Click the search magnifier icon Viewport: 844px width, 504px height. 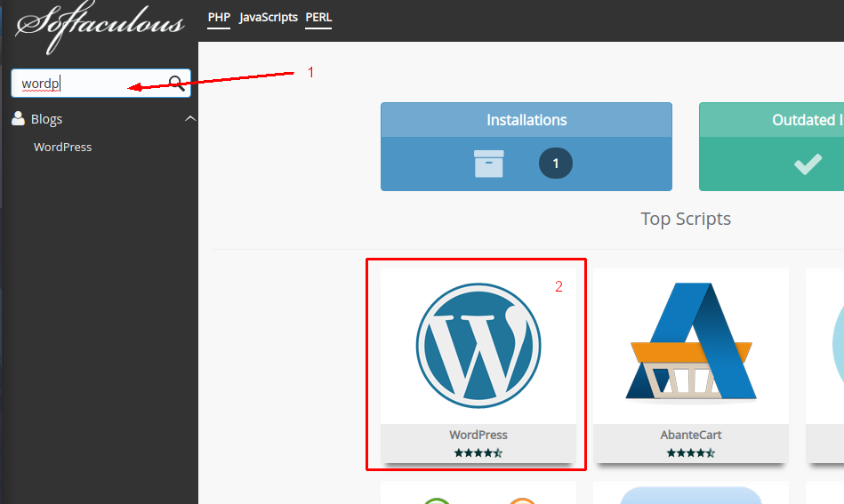click(x=177, y=84)
